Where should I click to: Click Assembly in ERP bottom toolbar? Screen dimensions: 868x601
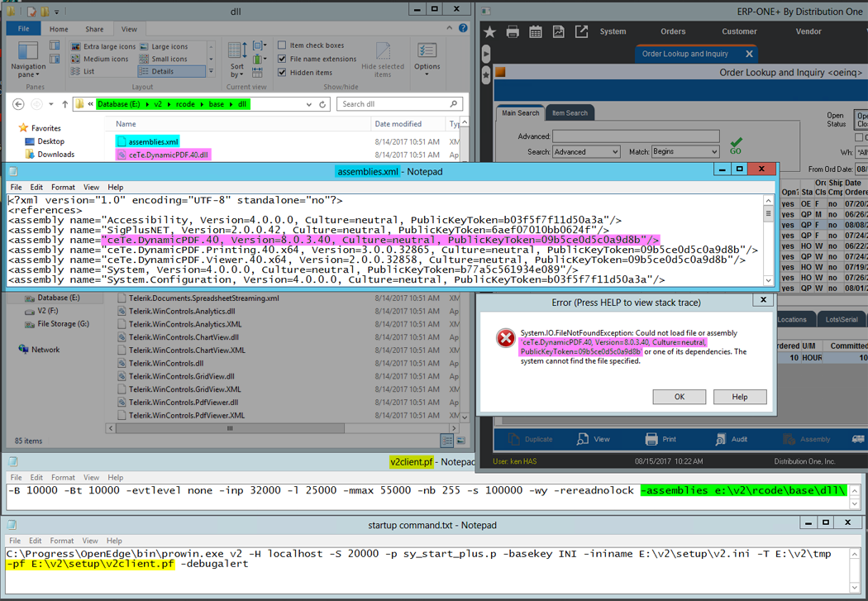[807, 440]
